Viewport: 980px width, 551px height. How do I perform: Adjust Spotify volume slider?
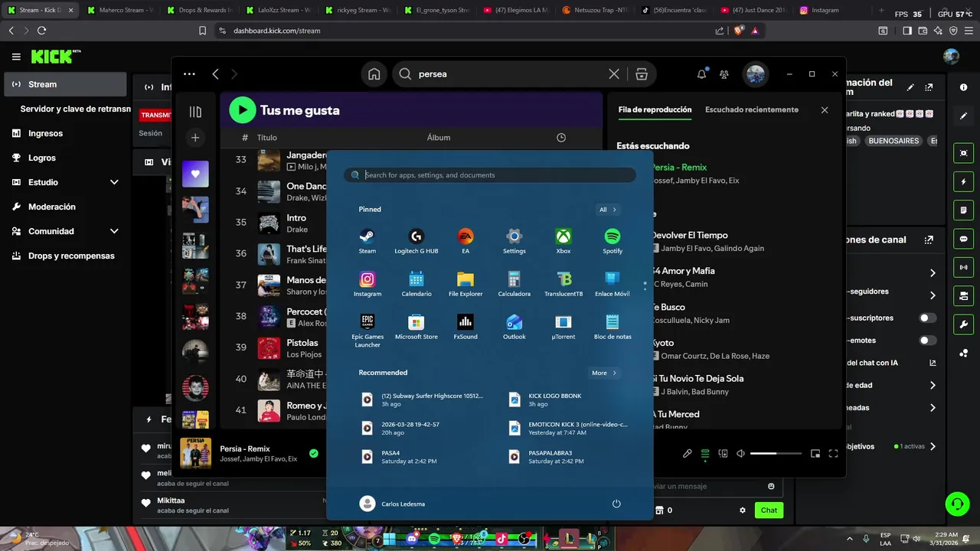pos(776,454)
